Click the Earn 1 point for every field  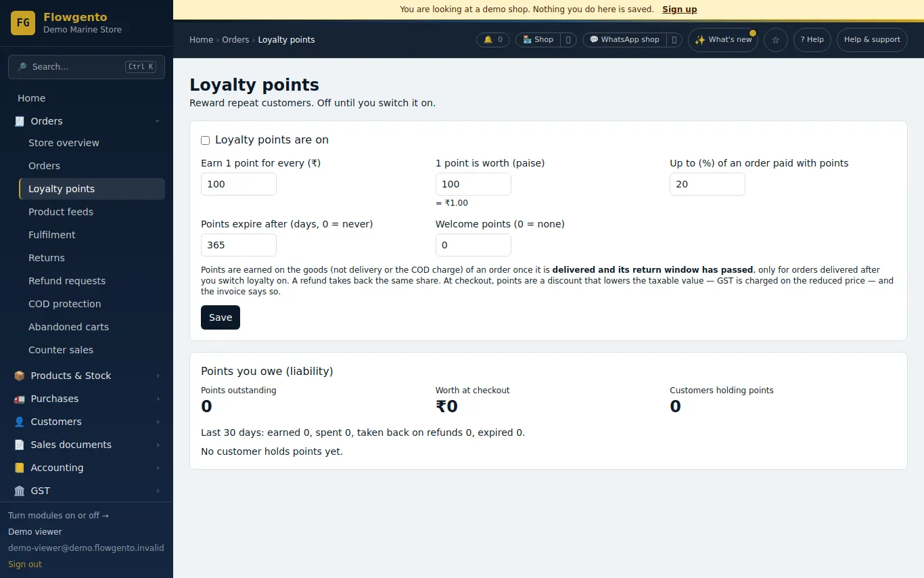pyautogui.click(x=239, y=184)
